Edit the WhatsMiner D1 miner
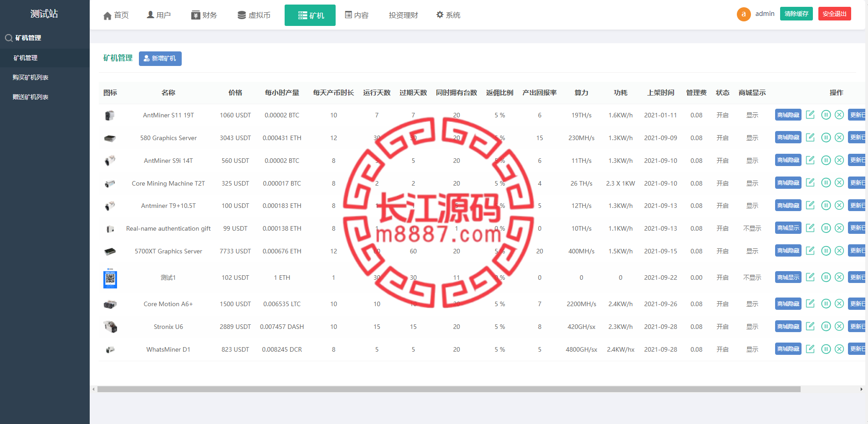This screenshot has width=868, height=424. click(810, 349)
